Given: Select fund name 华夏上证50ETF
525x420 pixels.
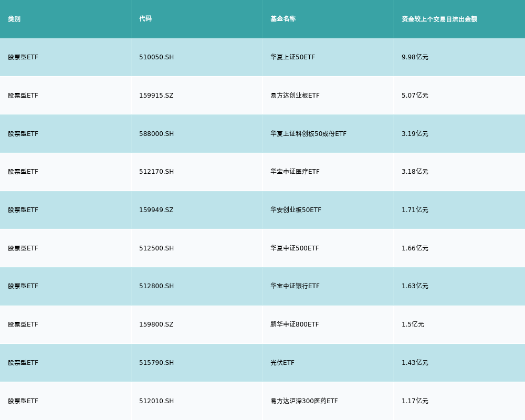Looking at the screenshot, I should (x=292, y=57).
